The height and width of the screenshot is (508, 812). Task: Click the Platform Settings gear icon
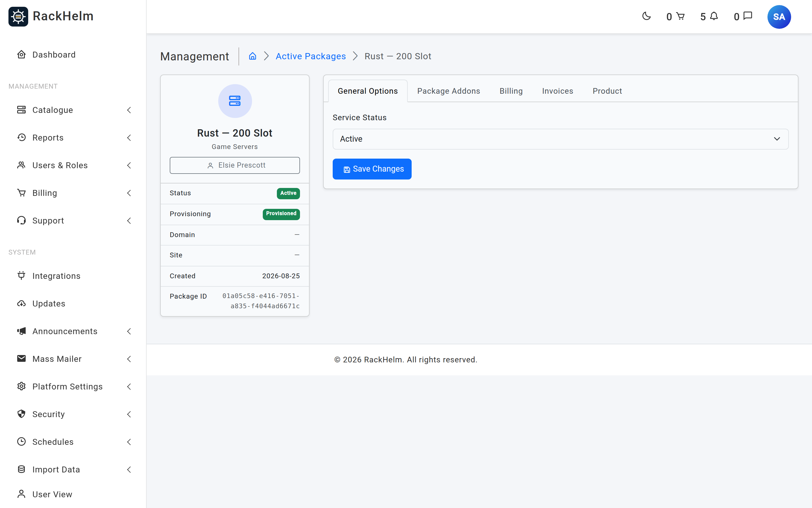coord(21,386)
